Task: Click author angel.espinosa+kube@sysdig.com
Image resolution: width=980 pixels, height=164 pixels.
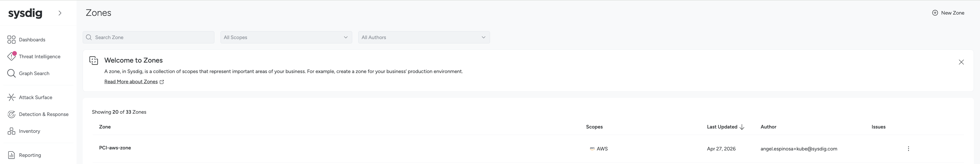Action: point(799,149)
